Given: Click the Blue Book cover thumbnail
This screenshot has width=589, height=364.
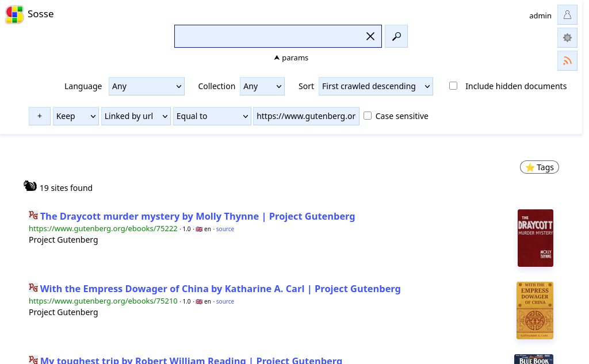Looking at the screenshot, I should tap(534, 359).
